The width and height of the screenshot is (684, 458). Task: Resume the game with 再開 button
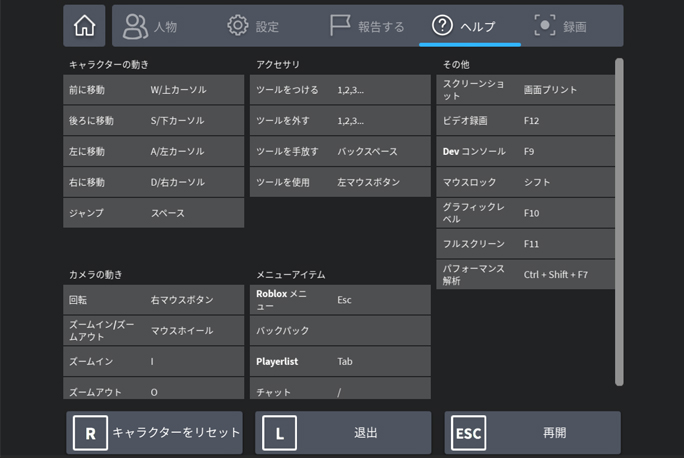click(x=532, y=433)
